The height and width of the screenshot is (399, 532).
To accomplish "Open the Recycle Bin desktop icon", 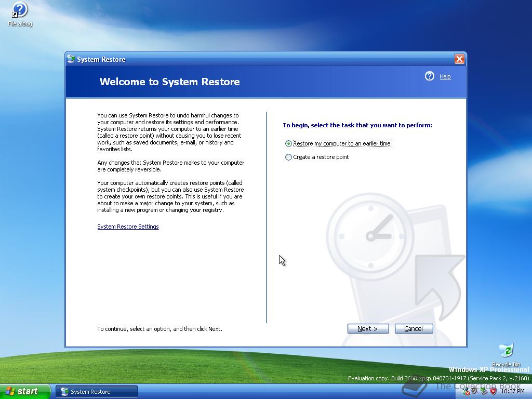I will 506,351.
